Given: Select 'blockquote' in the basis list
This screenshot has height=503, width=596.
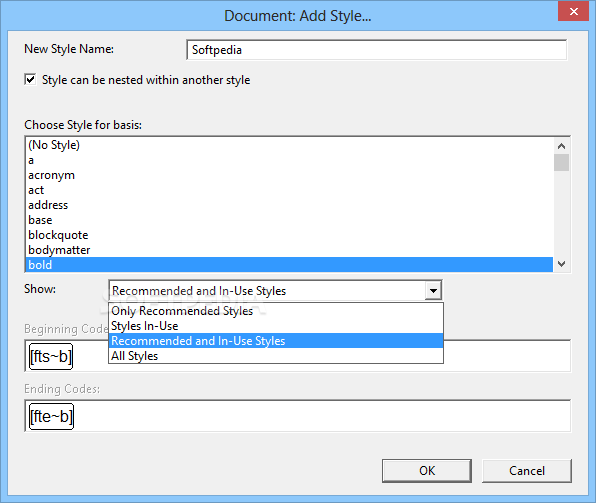Looking at the screenshot, I should click(x=289, y=235).
